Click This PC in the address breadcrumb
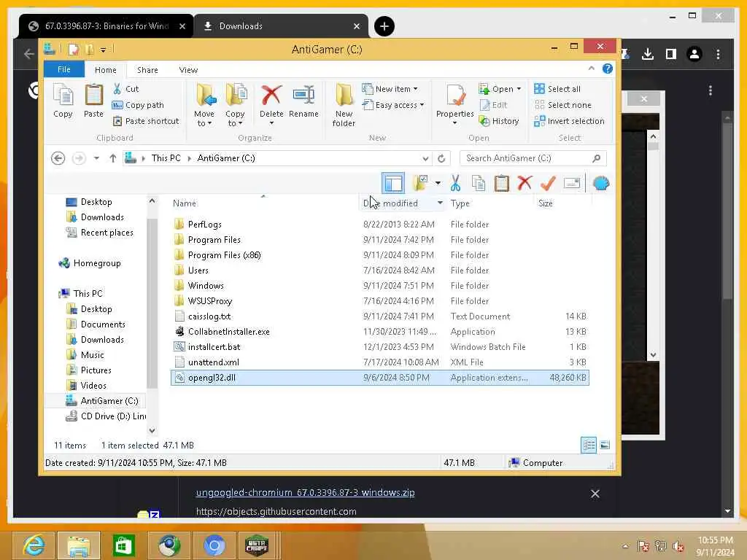The width and height of the screenshot is (747, 560). 166,158
